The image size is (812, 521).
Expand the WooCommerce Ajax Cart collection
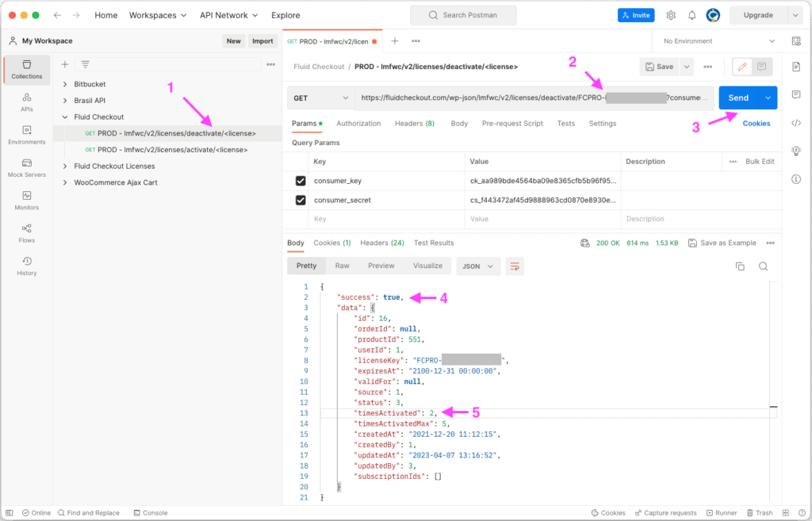coord(65,182)
